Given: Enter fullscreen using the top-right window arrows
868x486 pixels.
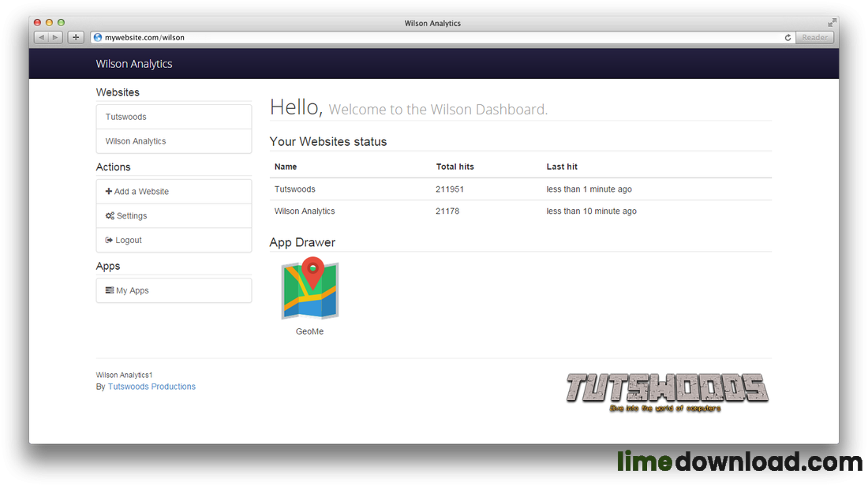Looking at the screenshot, I should coord(832,23).
